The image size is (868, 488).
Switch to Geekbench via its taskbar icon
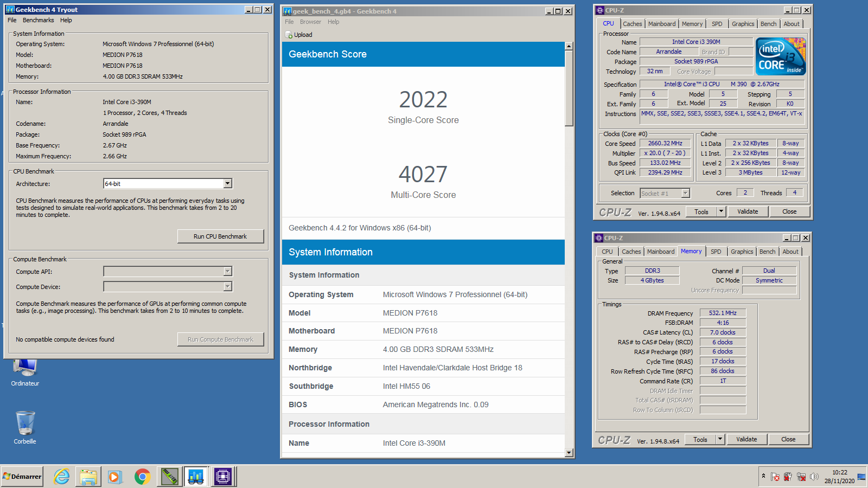tap(196, 477)
